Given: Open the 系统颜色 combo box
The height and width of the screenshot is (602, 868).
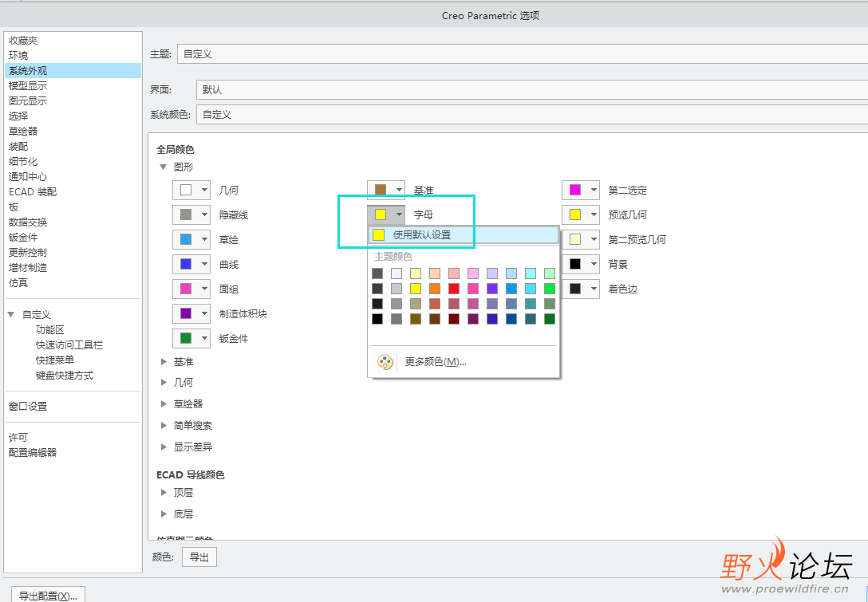Looking at the screenshot, I should [532, 115].
